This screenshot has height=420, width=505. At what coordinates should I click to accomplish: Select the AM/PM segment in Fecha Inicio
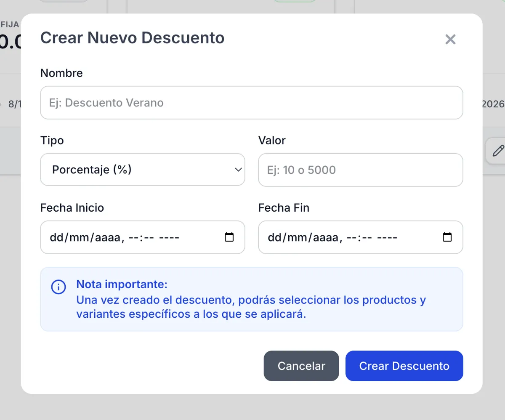(169, 238)
